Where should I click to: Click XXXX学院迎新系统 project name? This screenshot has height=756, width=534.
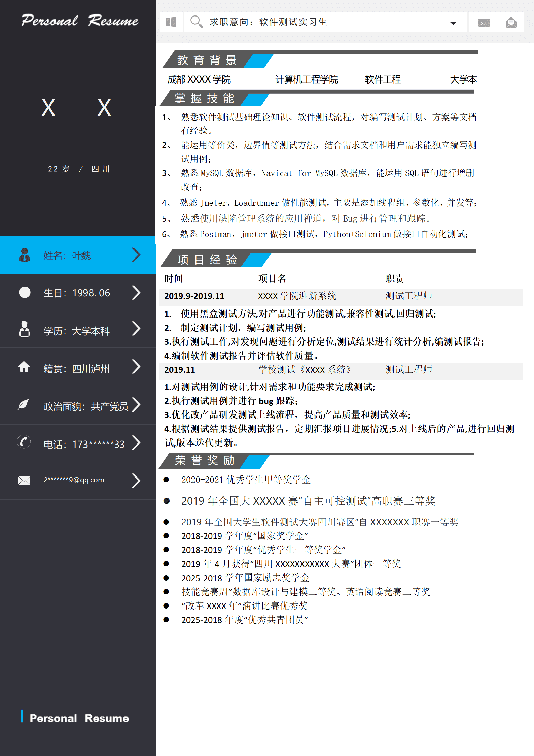point(297,296)
